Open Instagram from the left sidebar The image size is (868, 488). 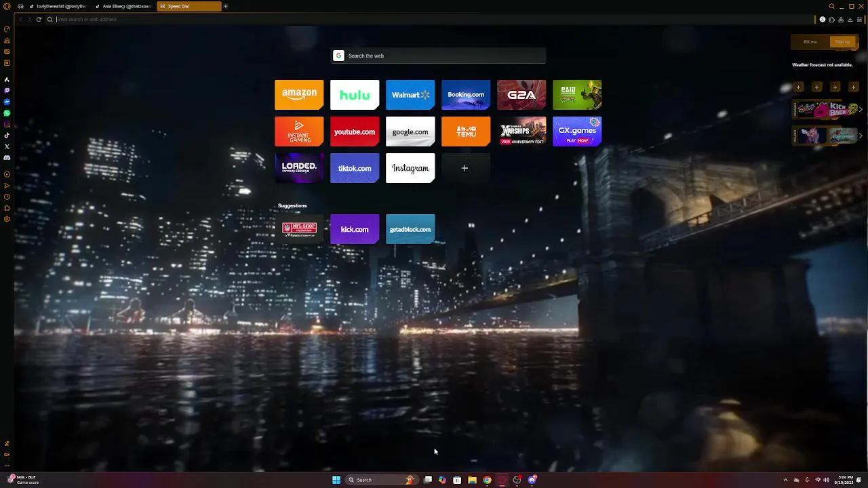click(x=7, y=124)
